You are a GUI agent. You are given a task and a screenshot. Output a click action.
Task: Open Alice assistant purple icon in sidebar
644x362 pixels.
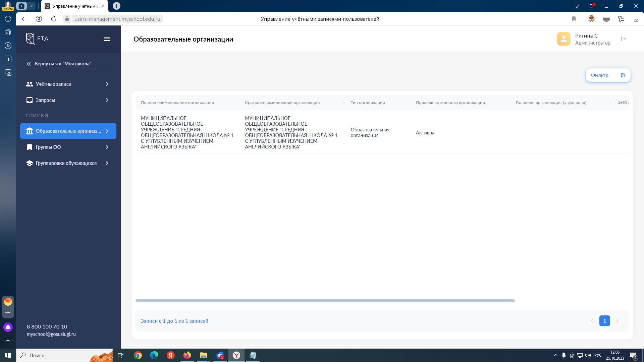pos(8,327)
